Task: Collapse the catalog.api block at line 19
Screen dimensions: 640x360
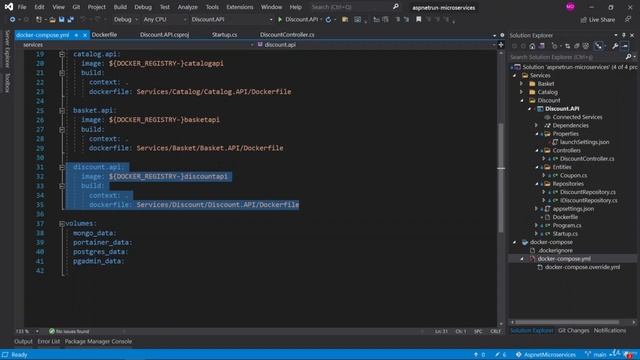Action: pyautogui.click(x=62, y=54)
